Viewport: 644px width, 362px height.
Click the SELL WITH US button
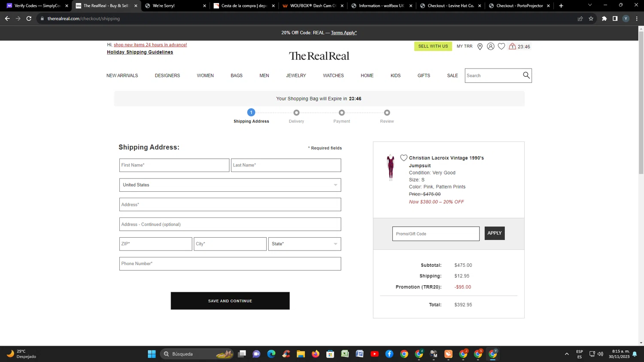pyautogui.click(x=433, y=46)
